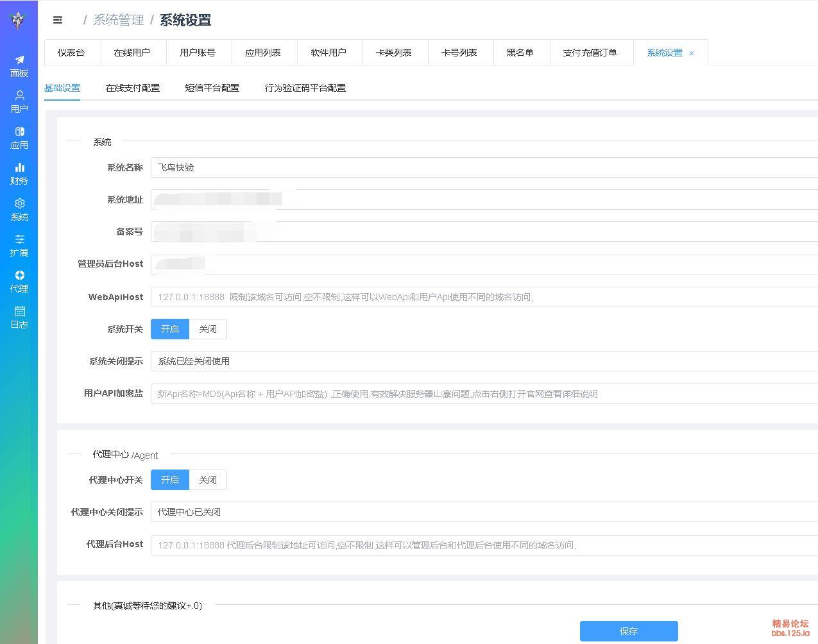
Task: Click the WebApiHost input field
Action: coord(481,297)
